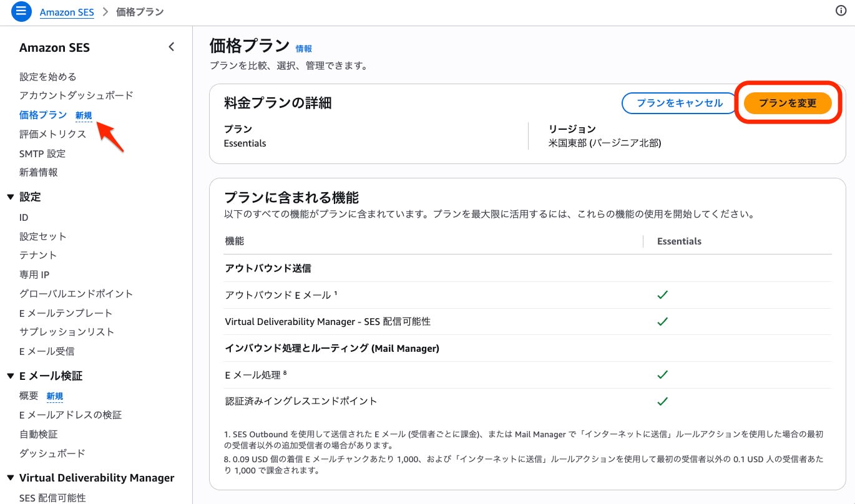Collapse the Amazon SES sidebar chevron
The width and height of the screenshot is (855, 504).
coord(172,47)
